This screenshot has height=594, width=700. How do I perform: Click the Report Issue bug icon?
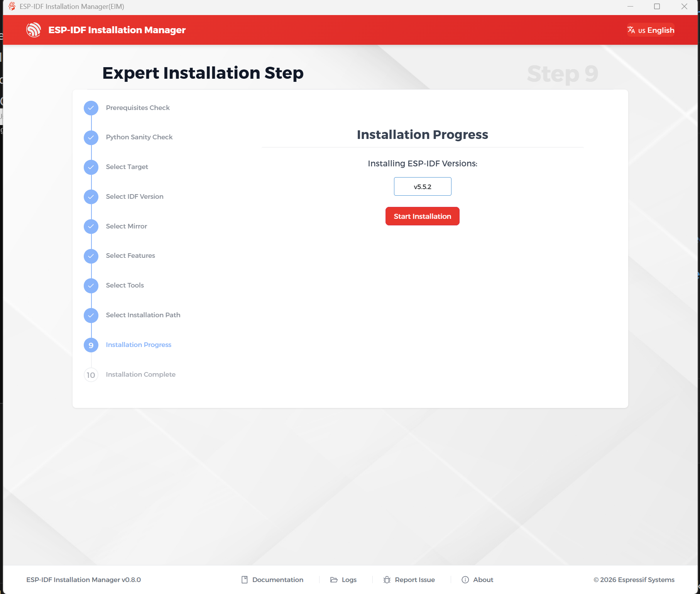coord(387,580)
